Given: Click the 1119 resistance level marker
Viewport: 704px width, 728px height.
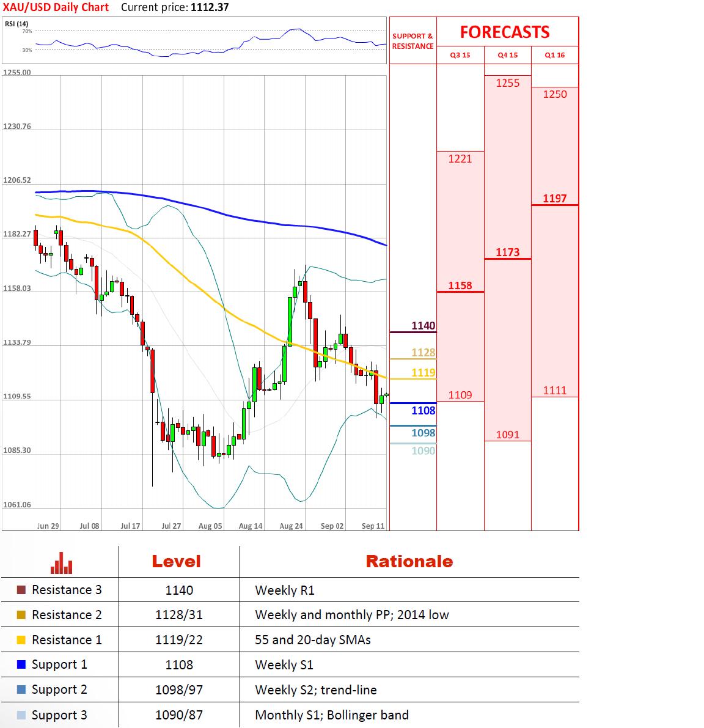Looking at the screenshot, I should (x=424, y=373).
